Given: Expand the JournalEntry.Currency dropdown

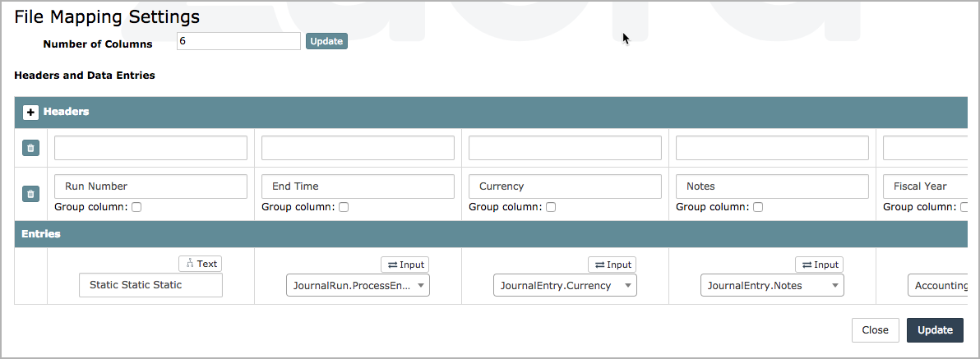Looking at the screenshot, I should 565,285.
